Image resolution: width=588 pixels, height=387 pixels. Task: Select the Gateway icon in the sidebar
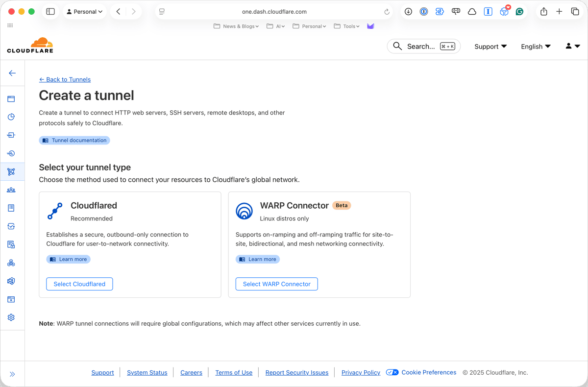(x=11, y=135)
